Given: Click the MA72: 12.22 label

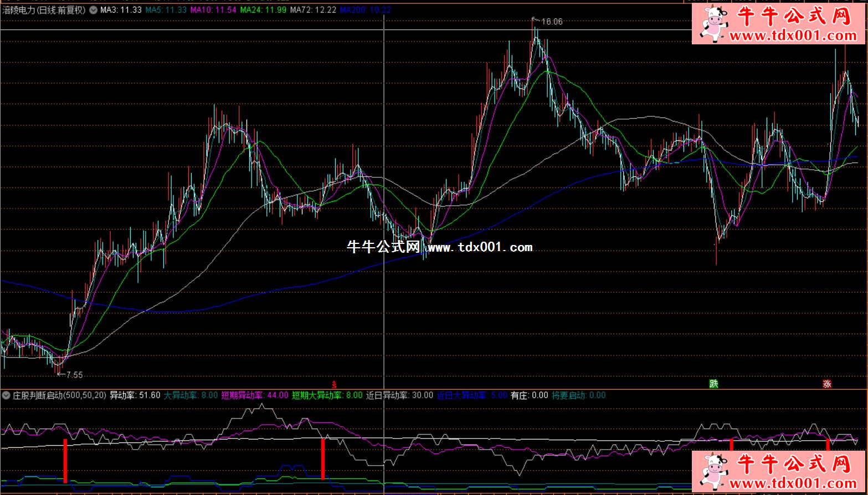Looking at the screenshot, I should pyautogui.click(x=313, y=10).
